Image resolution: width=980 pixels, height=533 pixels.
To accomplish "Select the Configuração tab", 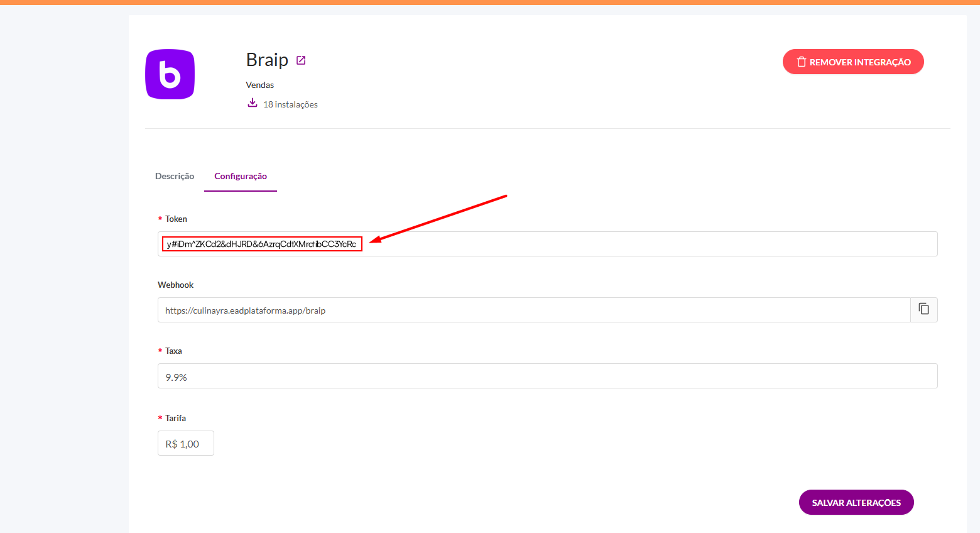I will [x=241, y=176].
